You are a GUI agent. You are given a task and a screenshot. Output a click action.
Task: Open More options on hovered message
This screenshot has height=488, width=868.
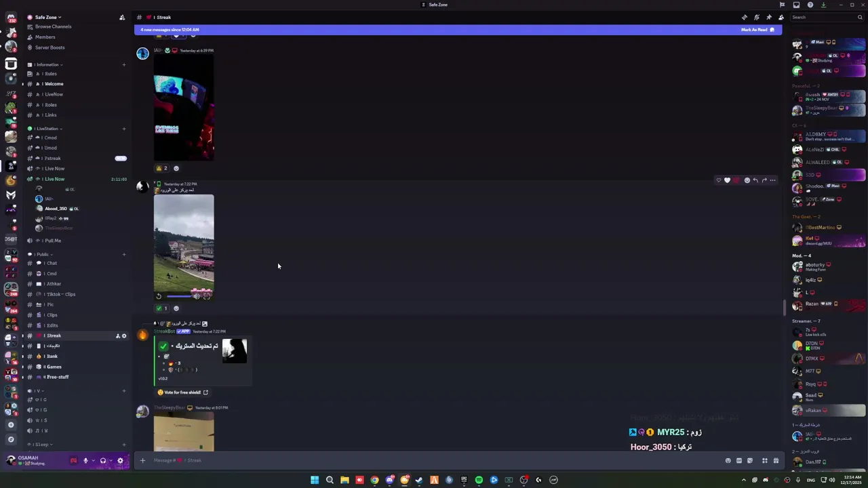772,180
